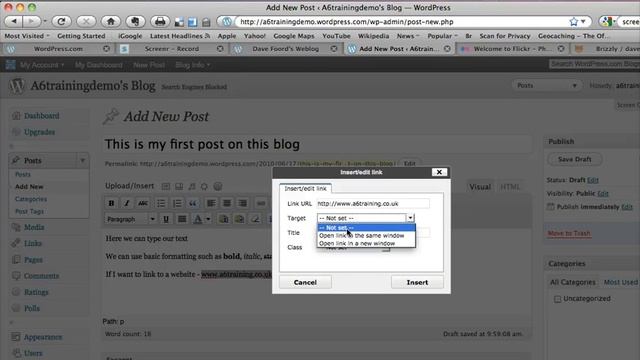Align text center in editor

pyautogui.click(x=227, y=203)
